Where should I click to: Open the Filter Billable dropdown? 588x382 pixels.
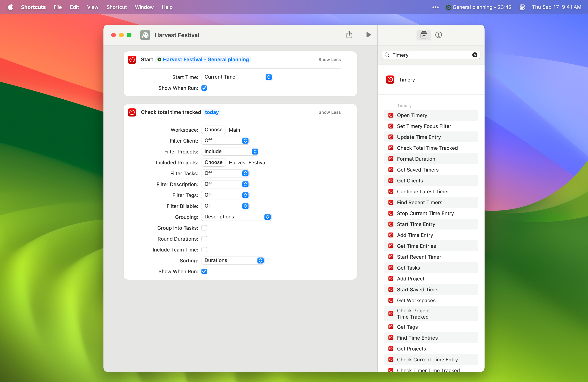(x=225, y=206)
